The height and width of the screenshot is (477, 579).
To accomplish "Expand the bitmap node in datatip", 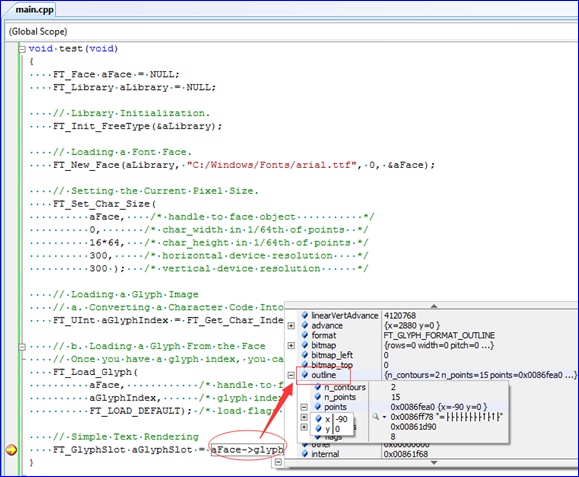I will pyautogui.click(x=291, y=346).
